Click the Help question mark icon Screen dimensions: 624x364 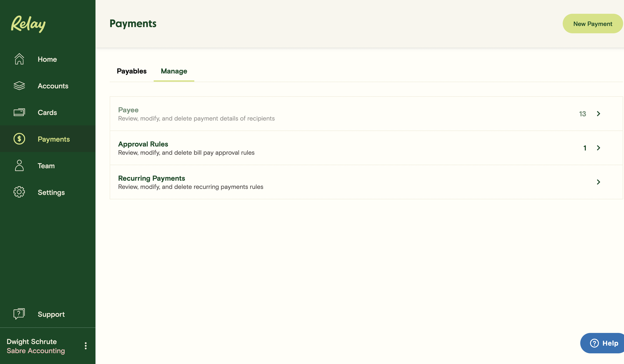click(x=594, y=343)
